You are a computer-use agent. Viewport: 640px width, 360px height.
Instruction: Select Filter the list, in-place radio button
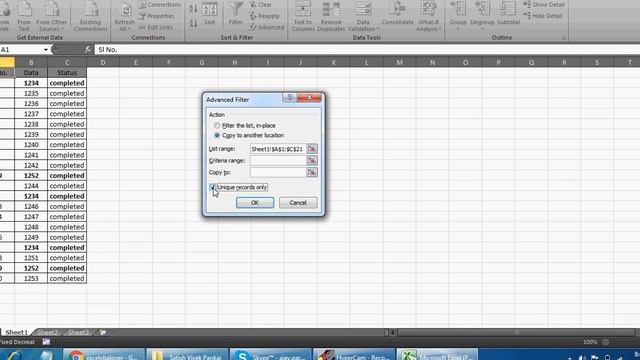[217, 126]
